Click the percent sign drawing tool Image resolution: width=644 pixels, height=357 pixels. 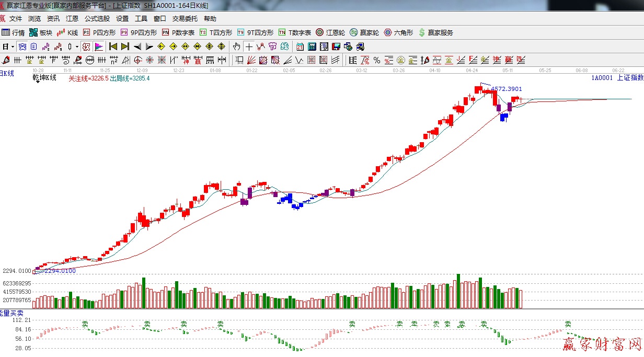(x=377, y=60)
